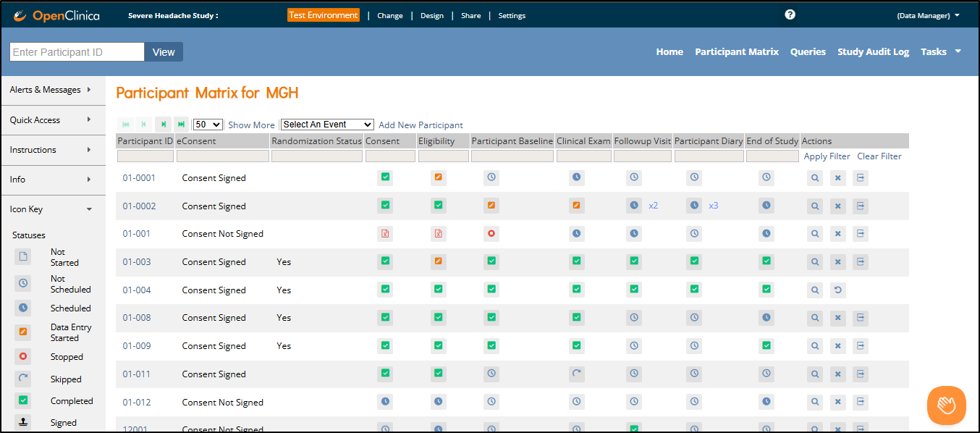This screenshot has width=980, height=433.
Task: Open the Study Audit Log page
Action: (873, 51)
